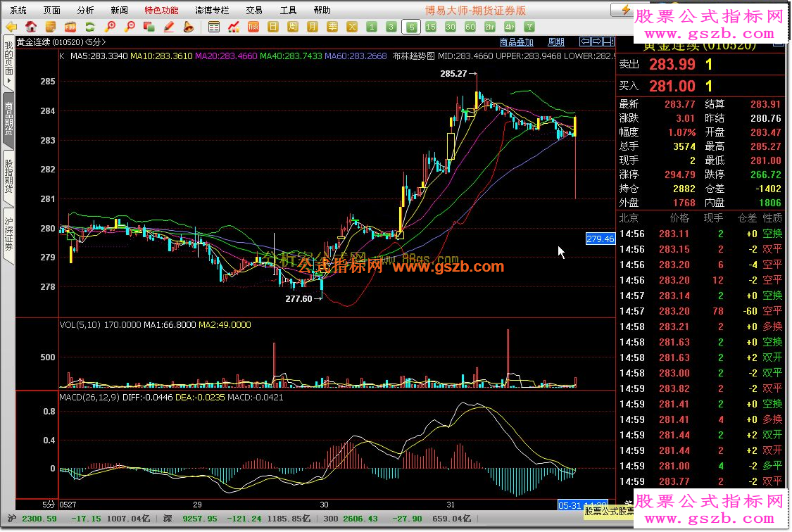Click the alert bell icon
Screen dimensions: 792x532
tap(189, 27)
